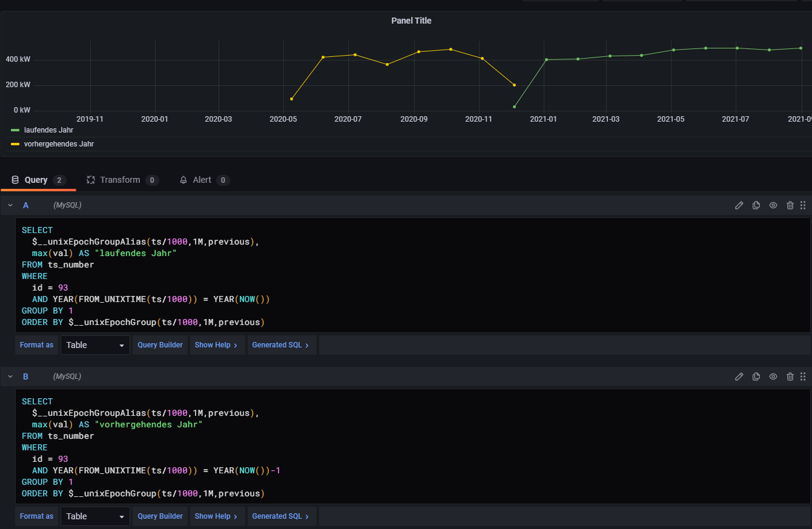The height and width of the screenshot is (529, 812).
Task: Duplicate query B with the copy icon
Action: [x=756, y=376]
